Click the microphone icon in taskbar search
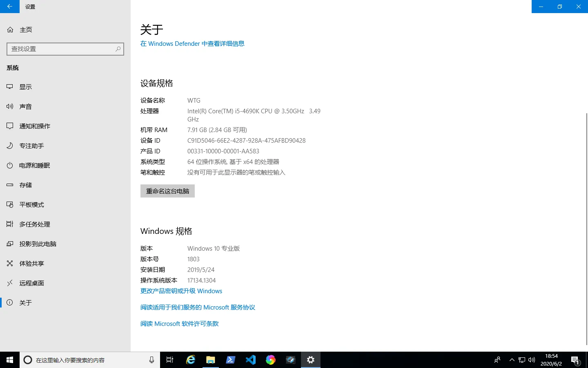The height and width of the screenshot is (368, 588). click(x=151, y=360)
